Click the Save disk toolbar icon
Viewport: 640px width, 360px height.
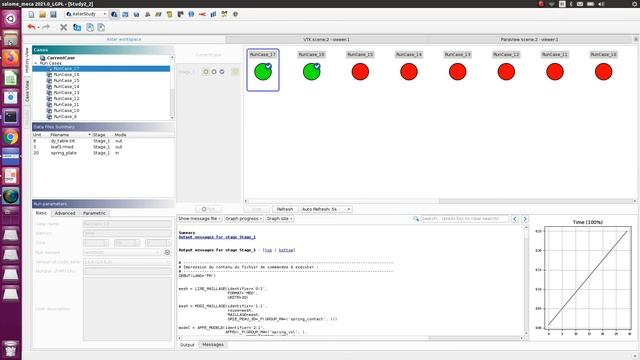53,14
